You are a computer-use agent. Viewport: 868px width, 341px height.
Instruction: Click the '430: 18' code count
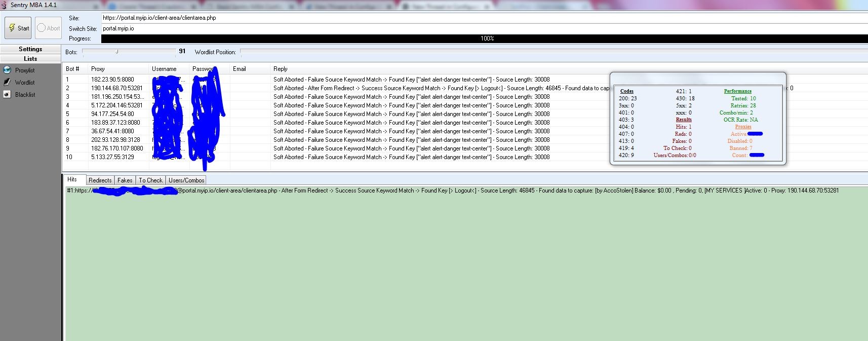point(685,99)
